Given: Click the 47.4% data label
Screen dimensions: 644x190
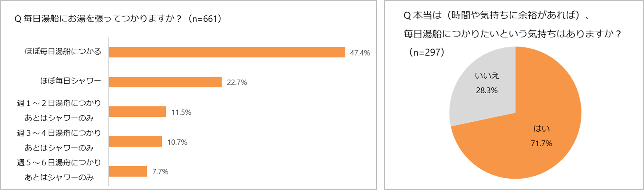Looking at the screenshot, I should pos(360,53).
